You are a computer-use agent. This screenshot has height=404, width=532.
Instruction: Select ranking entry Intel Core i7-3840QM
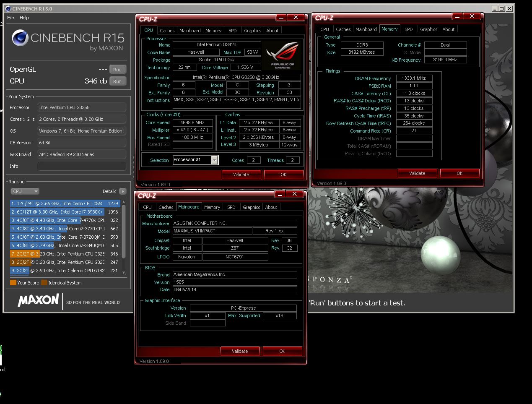(65, 245)
